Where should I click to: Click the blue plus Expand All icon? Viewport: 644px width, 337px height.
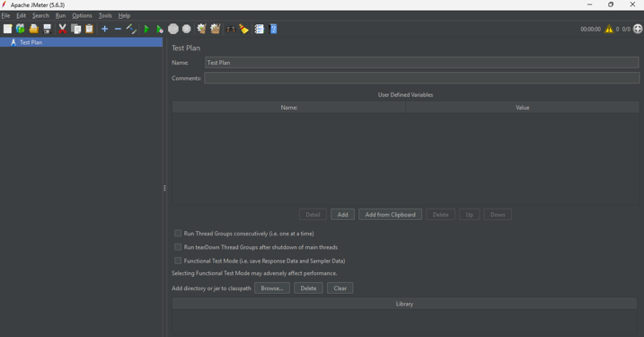[x=105, y=29]
